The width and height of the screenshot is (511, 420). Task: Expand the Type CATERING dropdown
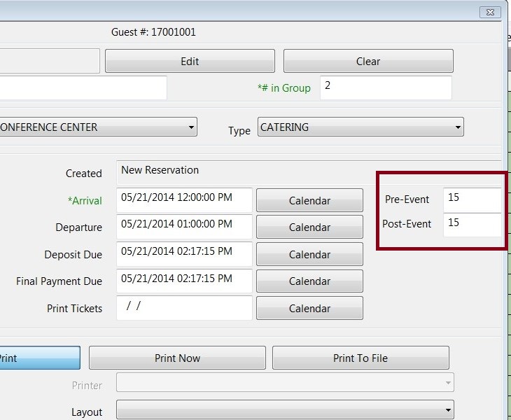point(360,127)
